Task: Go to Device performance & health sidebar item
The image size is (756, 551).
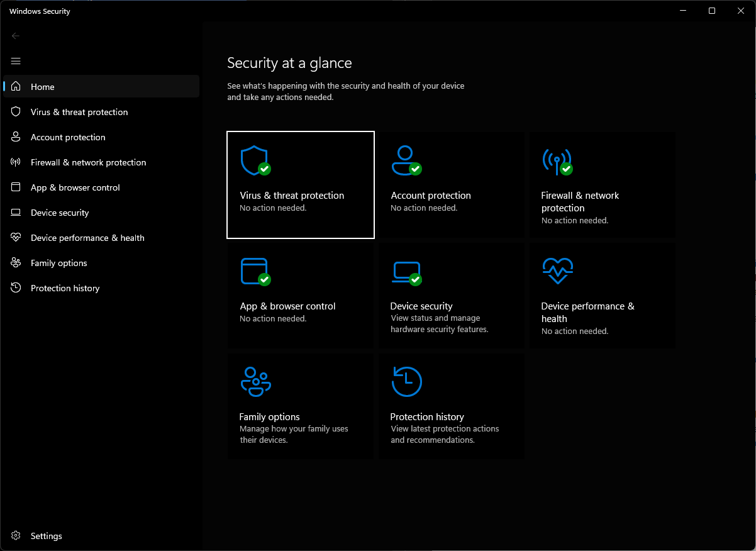Action: click(101, 238)
